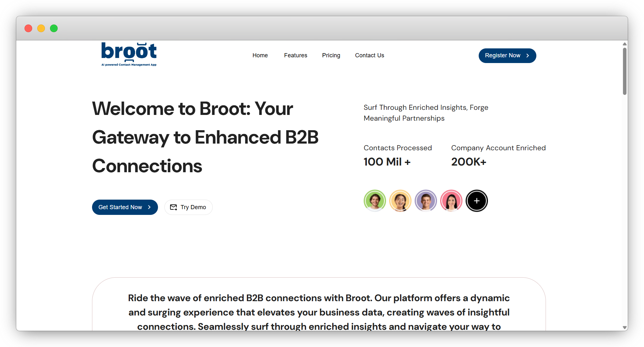Click the Register Now button

pyautogui.click(x=507, y=56)
